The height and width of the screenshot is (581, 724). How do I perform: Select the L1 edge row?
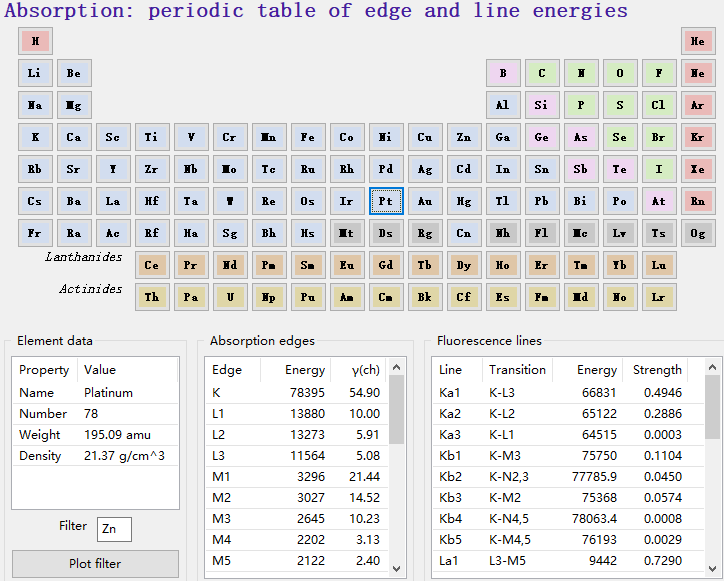click(296, 413)
